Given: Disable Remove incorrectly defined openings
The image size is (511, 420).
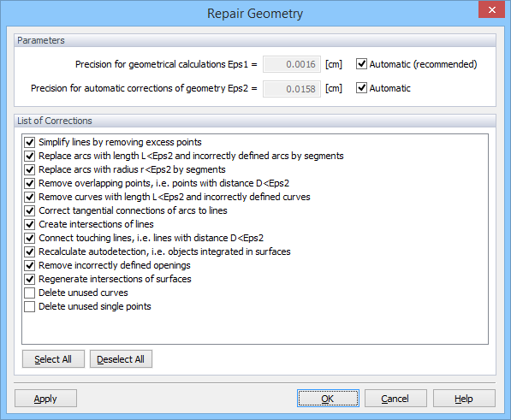Looking at the screenshot, I should click(x=30, y=265).
